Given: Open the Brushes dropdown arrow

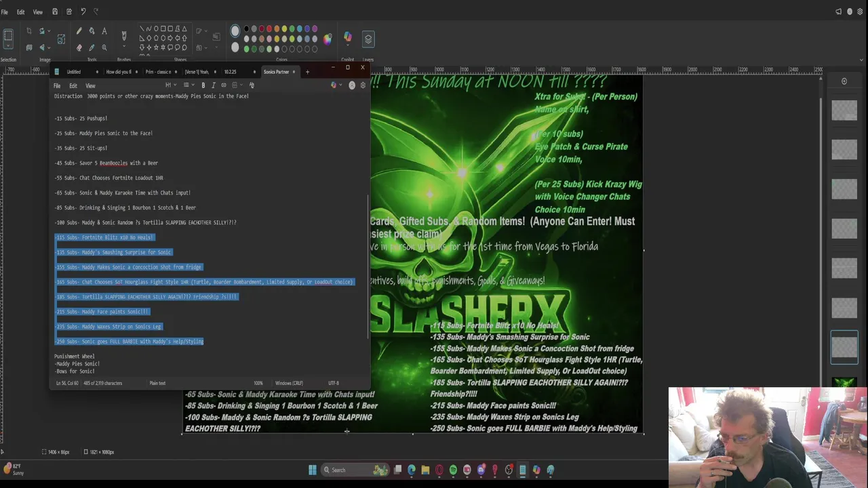Looking at the screenshot, I should 123,47.
